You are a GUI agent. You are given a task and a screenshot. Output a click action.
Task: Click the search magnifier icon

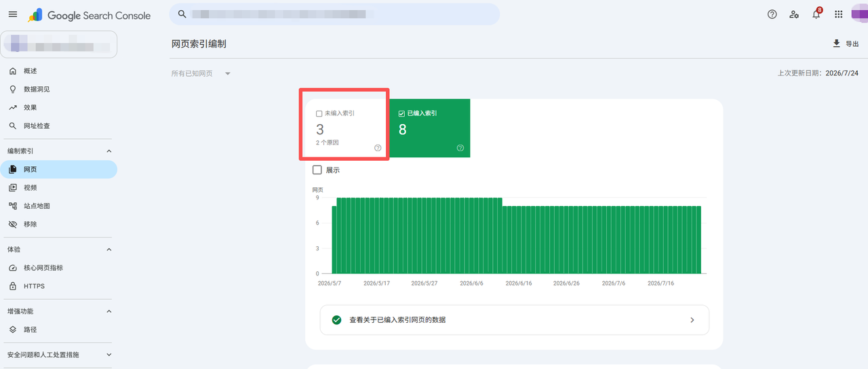(x=182, y=14)
